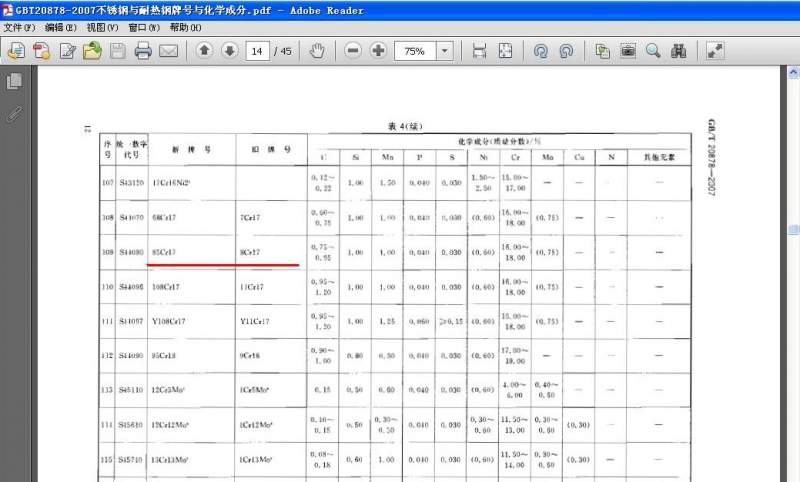Click the code cell "S45110"
Screen dimensions: 800x482
(x=131, y=390)
